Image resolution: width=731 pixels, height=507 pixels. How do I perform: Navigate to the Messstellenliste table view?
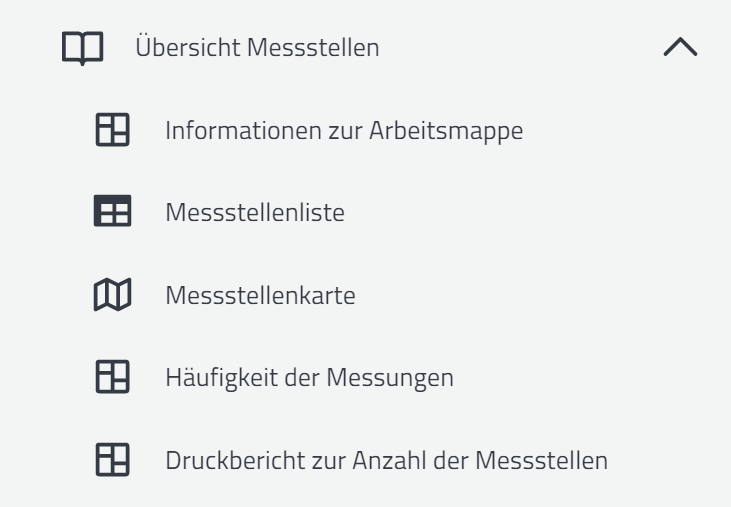(x=256, y=213)
